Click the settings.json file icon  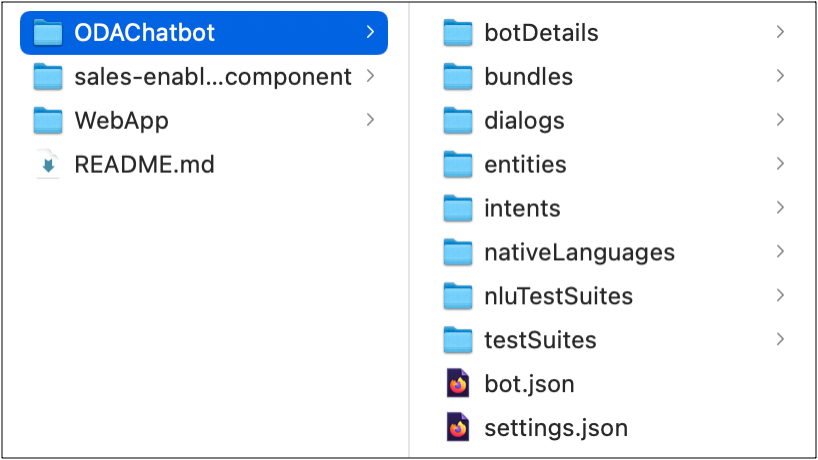(458, 428)
